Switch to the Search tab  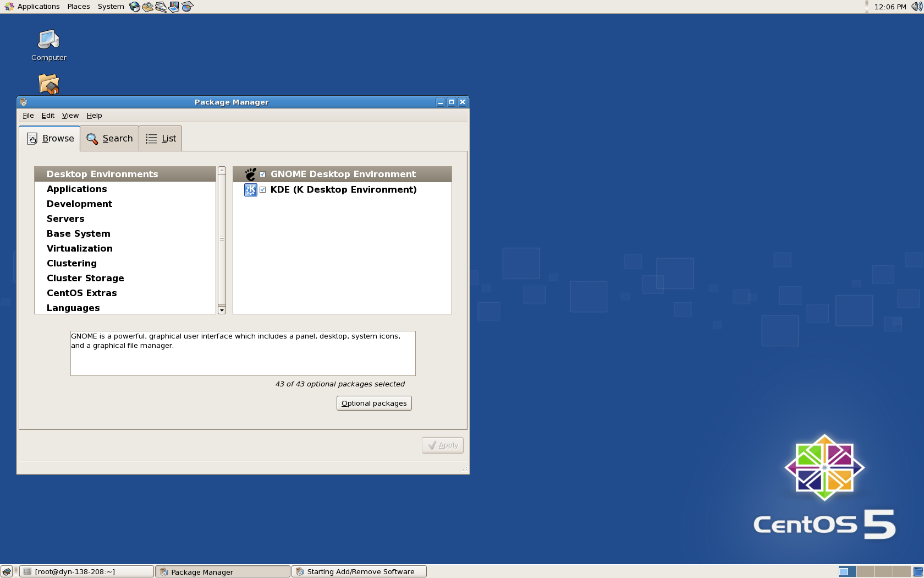coord(109,139)
